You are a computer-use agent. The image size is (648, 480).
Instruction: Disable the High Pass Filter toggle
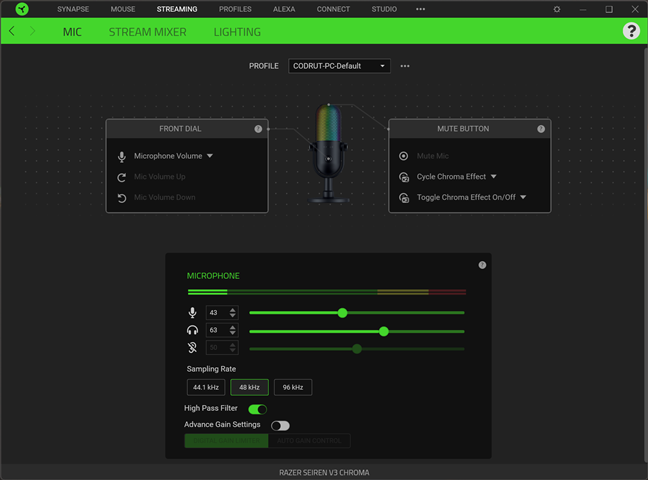(x=257, y=409)
